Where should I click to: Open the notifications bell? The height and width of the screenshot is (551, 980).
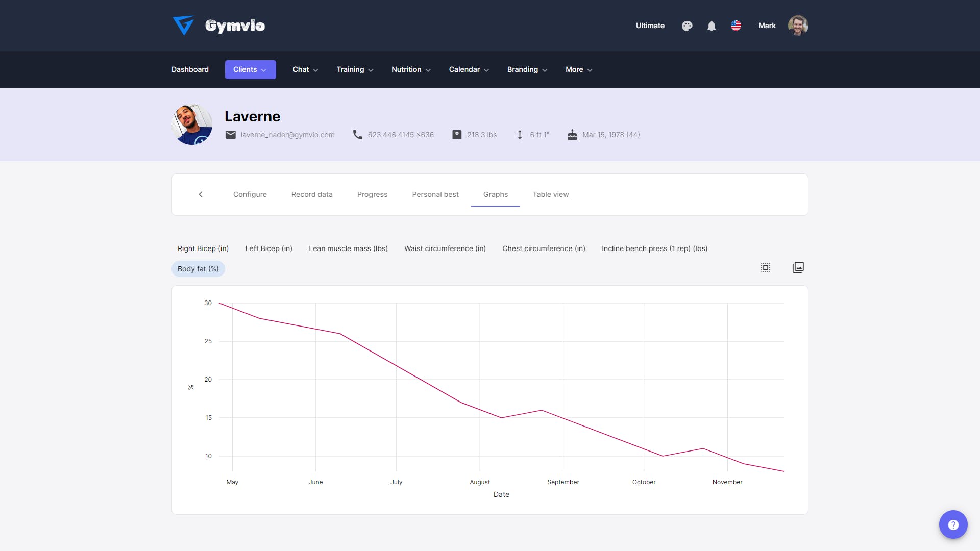click(x=712, y=26)
